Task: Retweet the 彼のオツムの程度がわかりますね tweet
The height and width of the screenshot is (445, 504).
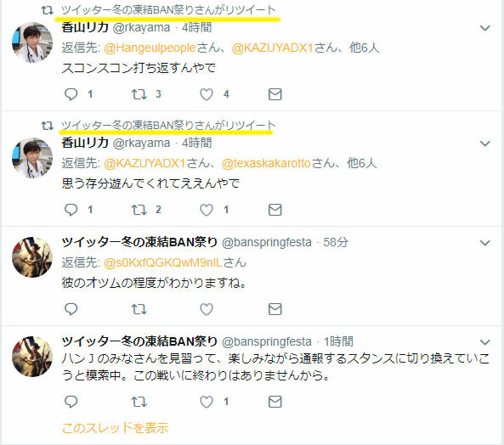Action: point(139,309)
